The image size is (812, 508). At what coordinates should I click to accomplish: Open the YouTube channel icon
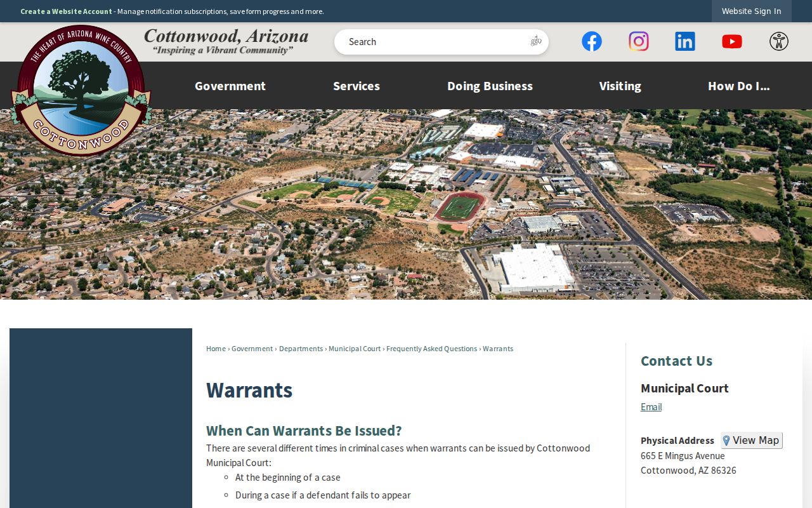(x=732, y=41)
